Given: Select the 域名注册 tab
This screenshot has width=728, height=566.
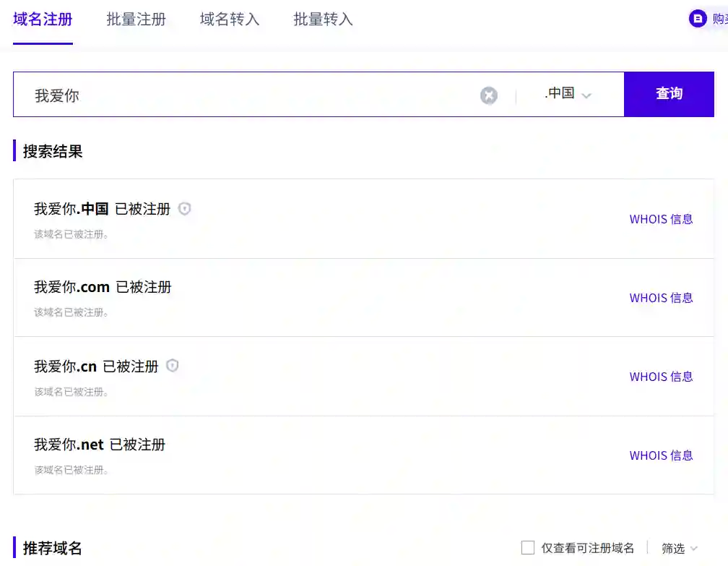Looking at the screenshot, I should point(43,21).
